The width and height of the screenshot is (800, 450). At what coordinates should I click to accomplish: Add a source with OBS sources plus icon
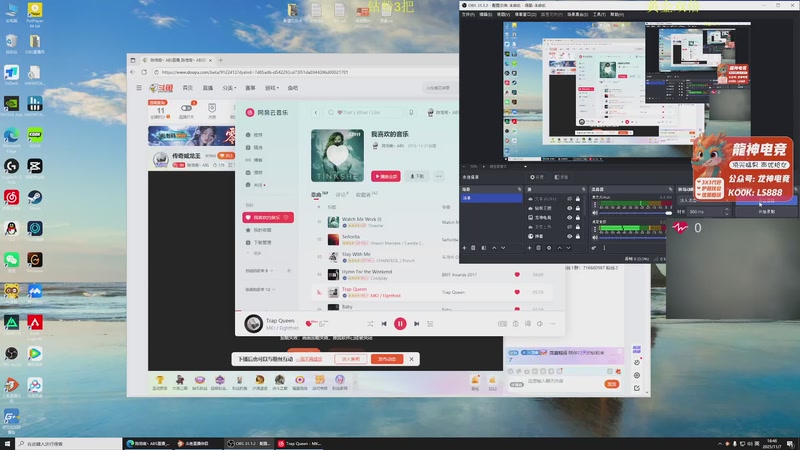coord(530,248)
